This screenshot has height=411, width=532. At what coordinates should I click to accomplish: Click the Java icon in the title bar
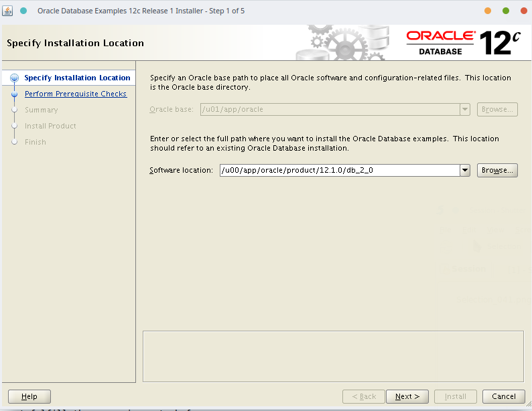coord(7,11)
